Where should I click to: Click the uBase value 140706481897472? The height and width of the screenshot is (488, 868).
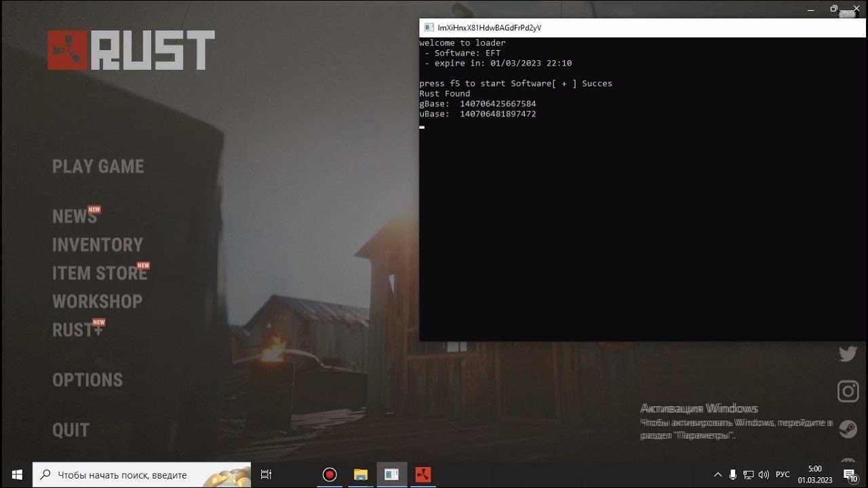[498, 114]
